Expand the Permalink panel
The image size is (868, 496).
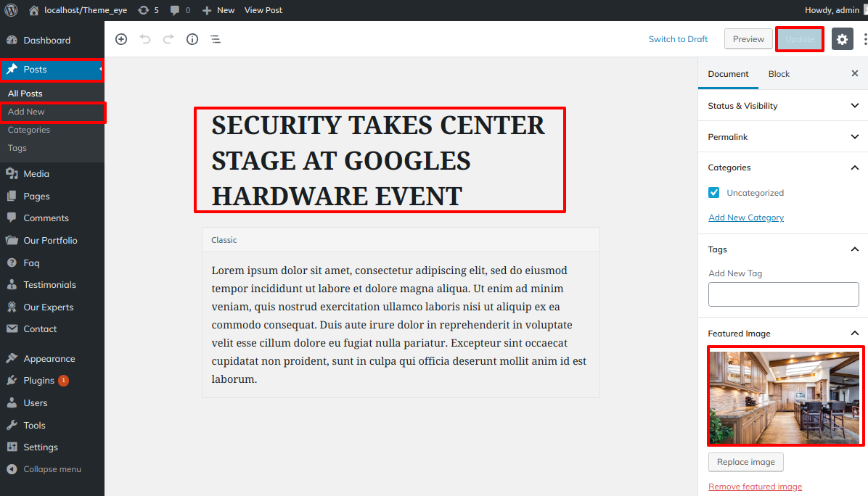click(782, 137)
